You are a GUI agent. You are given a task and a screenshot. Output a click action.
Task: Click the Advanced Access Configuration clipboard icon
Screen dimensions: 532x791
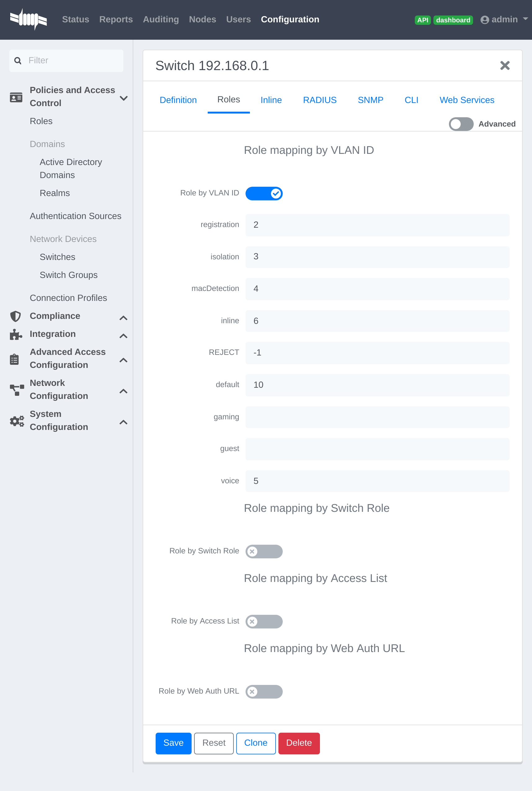pos(14,359)
